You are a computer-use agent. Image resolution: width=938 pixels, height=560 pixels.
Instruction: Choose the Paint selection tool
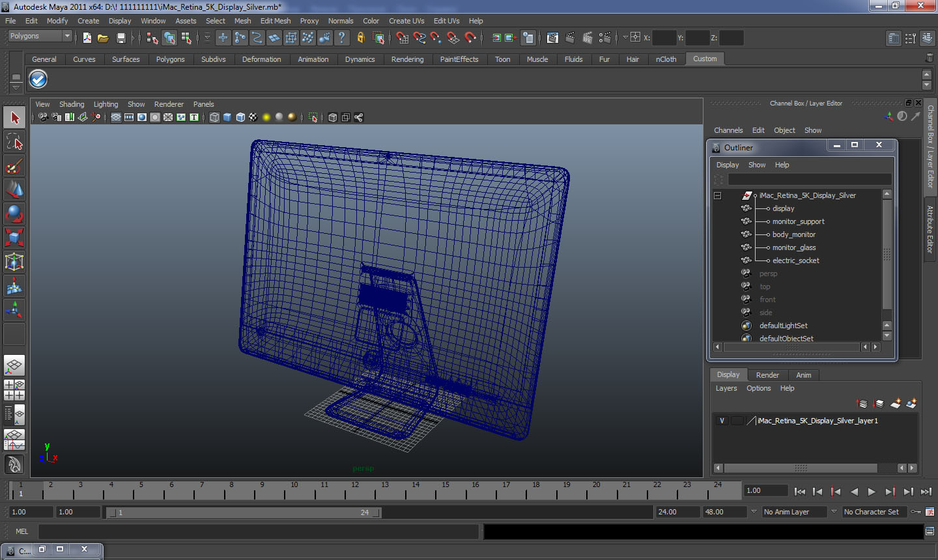[14, 165]
